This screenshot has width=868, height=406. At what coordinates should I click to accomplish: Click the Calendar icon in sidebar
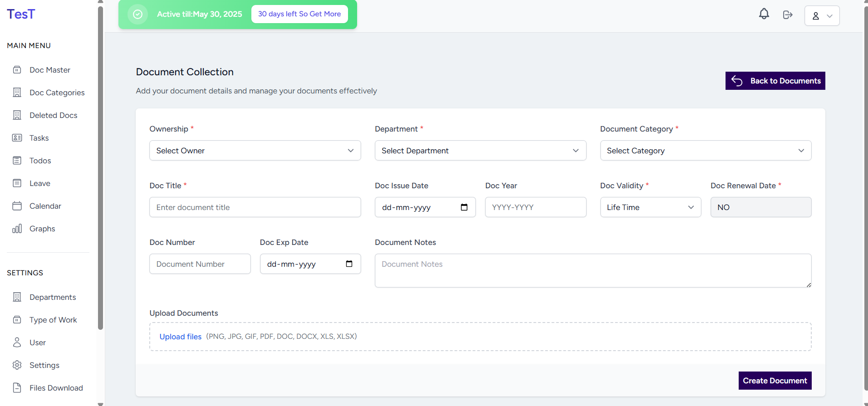(17, 206)
